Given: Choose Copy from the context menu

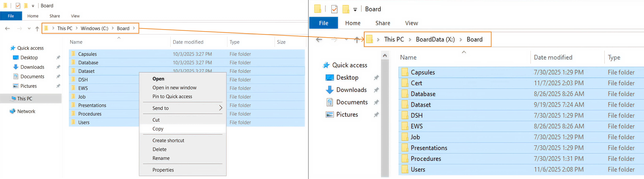Looking at the screenshot, I should [183, 129].
